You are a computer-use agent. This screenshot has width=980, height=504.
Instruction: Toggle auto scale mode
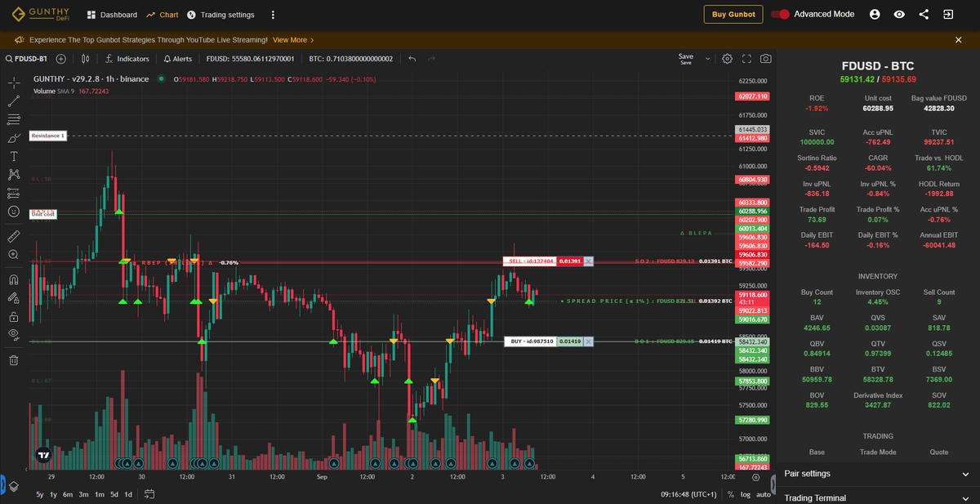[x=764, y=494]
